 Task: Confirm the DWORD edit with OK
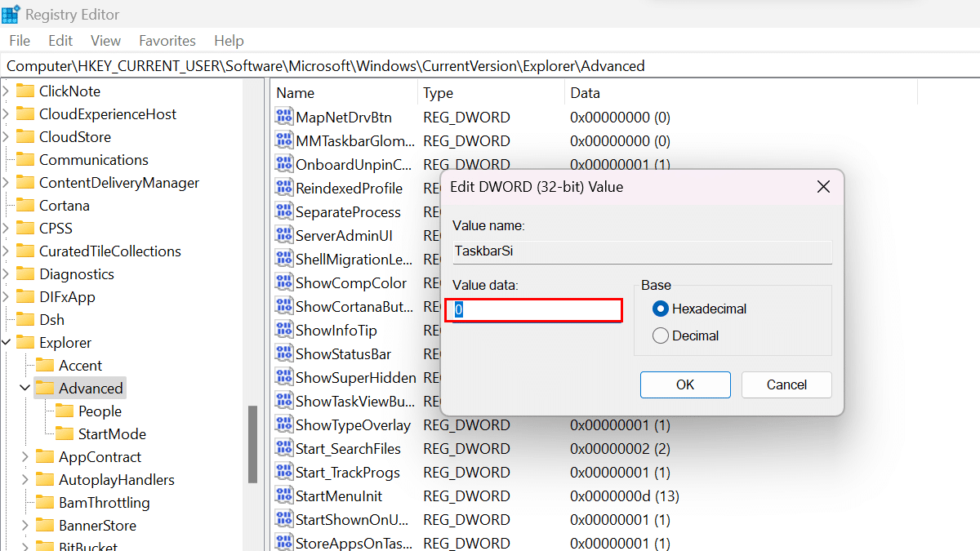(684, 384)
